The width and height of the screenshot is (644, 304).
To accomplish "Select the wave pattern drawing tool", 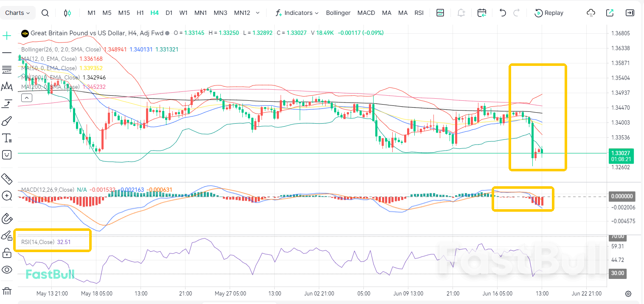I will point(7,87).
